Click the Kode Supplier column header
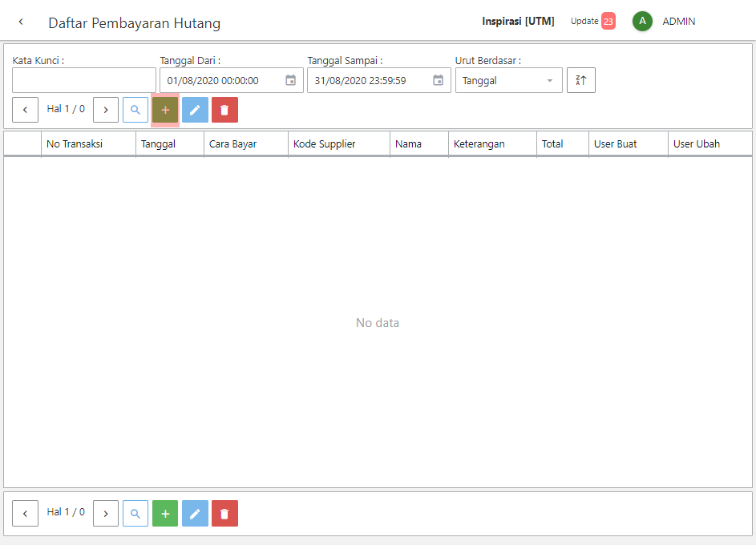The image size is (756, 545). 324,144
